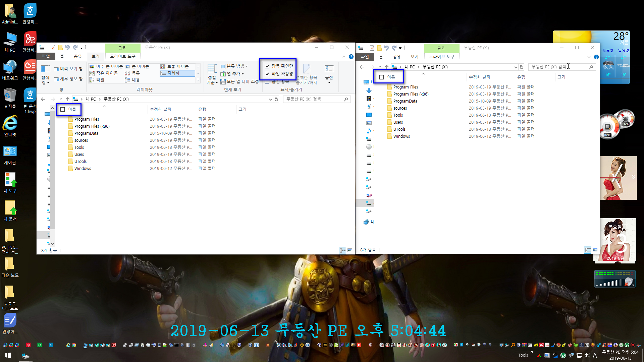Click properties icon in right window title bar
The height and width of the screenshot is (362, 644).
coord(372,48)
